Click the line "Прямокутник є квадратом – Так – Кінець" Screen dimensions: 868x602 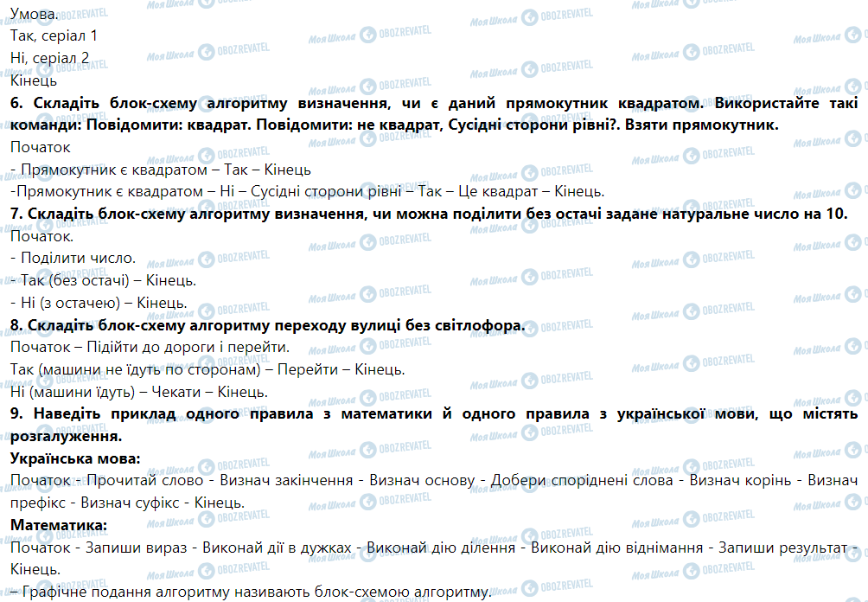click(x=162, y=170)
